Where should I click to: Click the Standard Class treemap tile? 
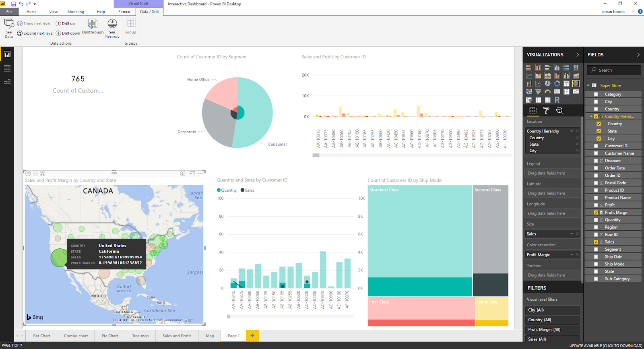[420, 241]
